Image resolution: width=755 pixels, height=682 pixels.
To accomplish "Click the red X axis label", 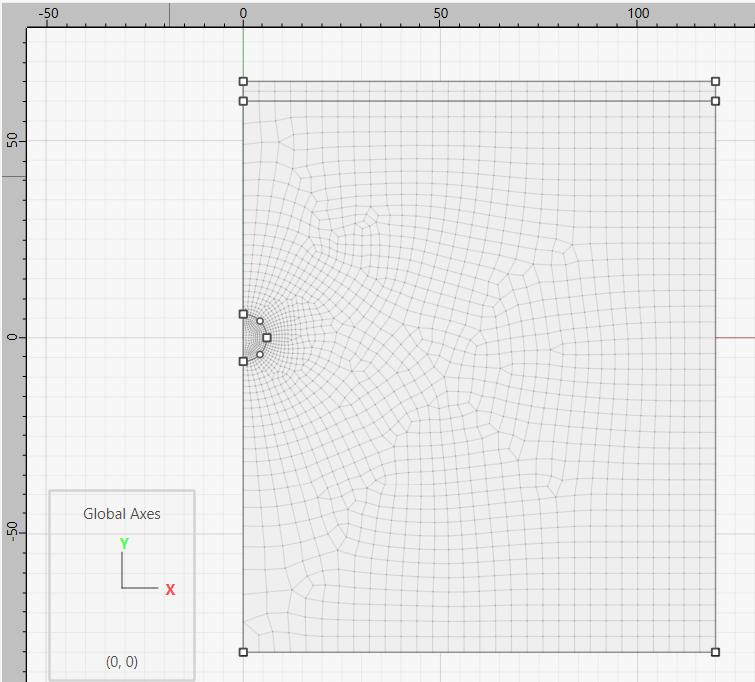I will (x=170, y=590).
